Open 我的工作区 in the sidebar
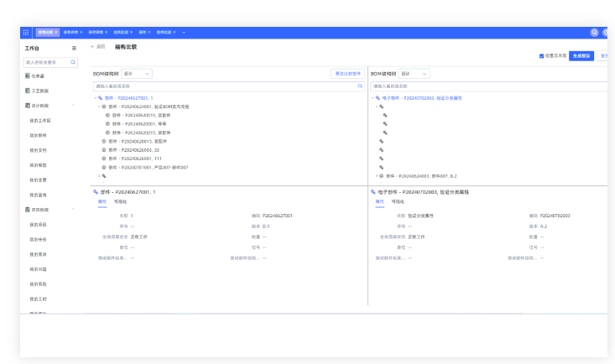The image size is (615, 364). [40, 121]
